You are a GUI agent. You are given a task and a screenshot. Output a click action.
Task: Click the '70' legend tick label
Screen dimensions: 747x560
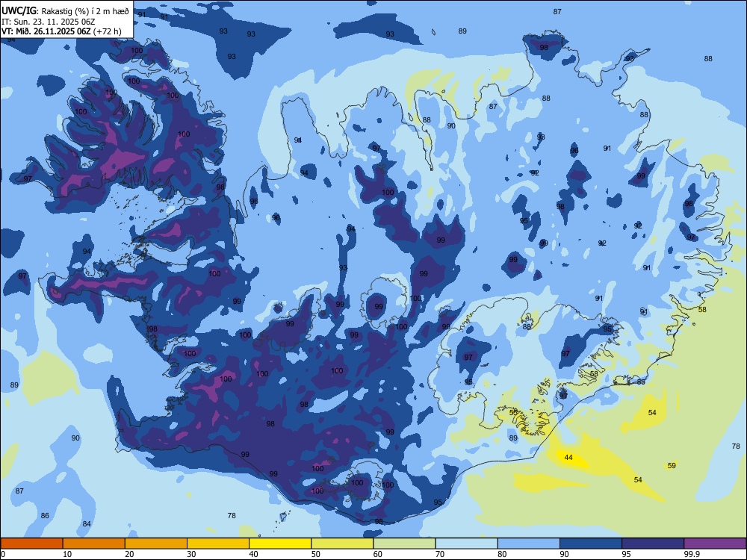(440, 554)
